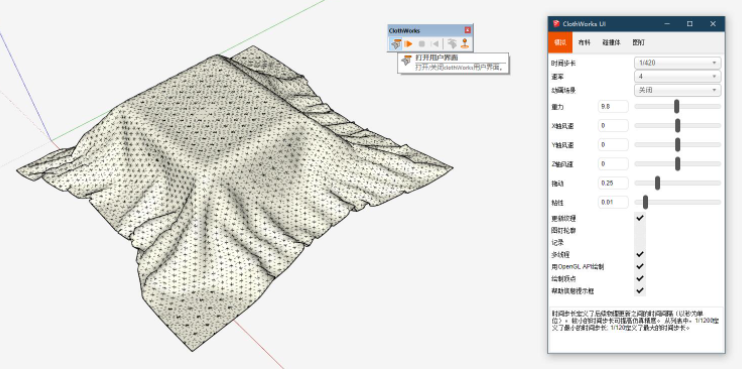Start simulation with orange play button
Image resolution: width=742 pixels, height=372 pixels.
[409, 44]
